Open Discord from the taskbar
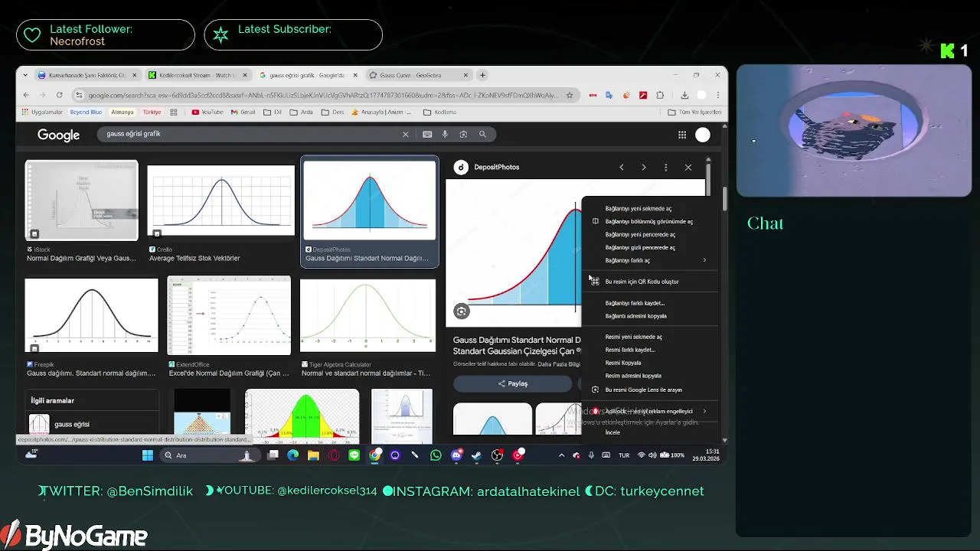Image resolution: width=980 pixels, height=551 pixels. click(456, 455)
